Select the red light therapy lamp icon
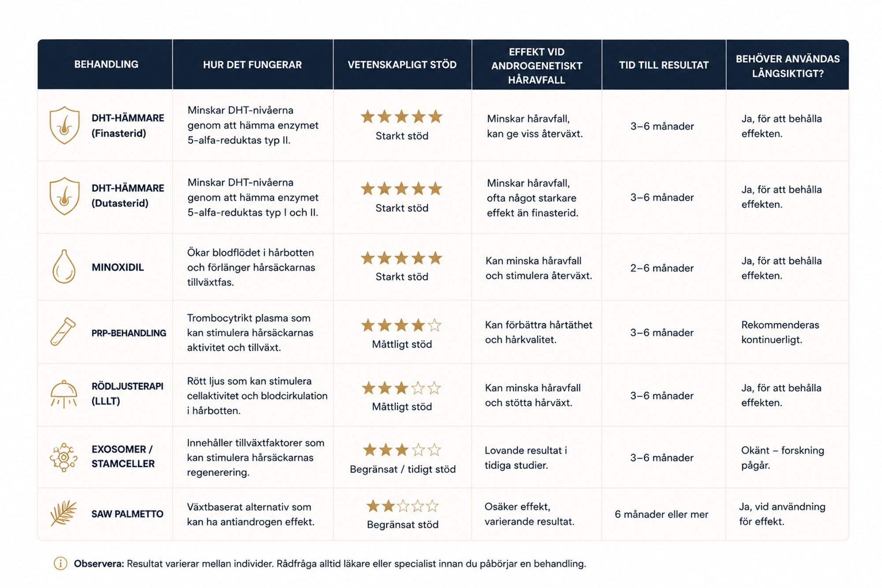This screenshot has width=882, height=588. (64, 394)
